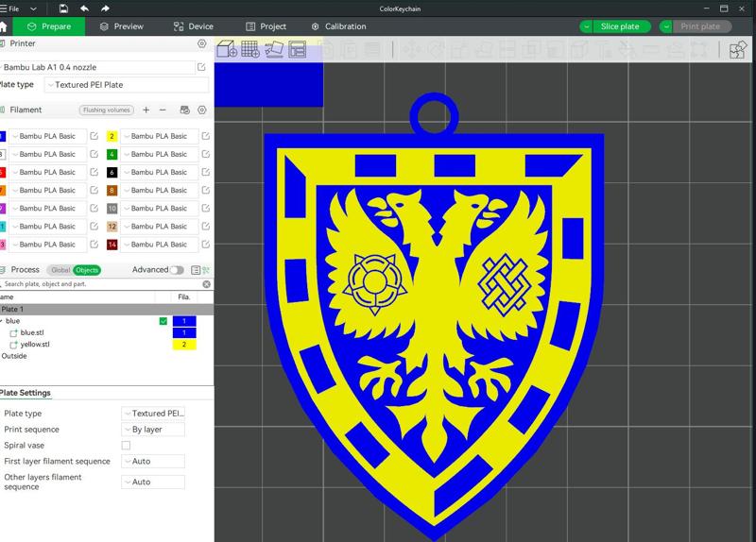Screen dimensions: 756x542
Task: Click the Auto orient toolbar icon
Action: [274, 49]
